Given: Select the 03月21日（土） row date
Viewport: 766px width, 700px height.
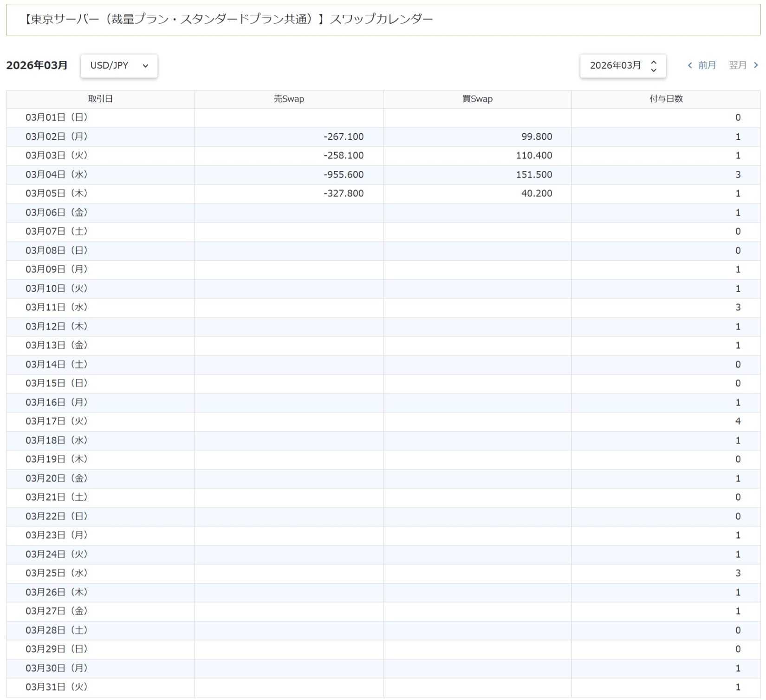Looking at the screenshot, I should [x=57, y=497].
